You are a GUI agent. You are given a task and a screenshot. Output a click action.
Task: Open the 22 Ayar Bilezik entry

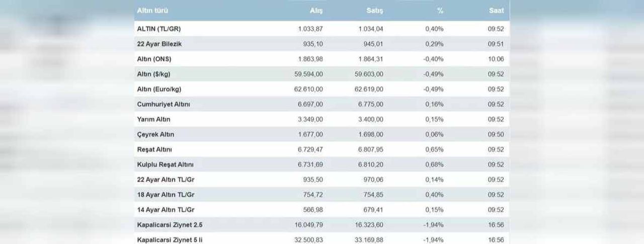click(159, 44)
